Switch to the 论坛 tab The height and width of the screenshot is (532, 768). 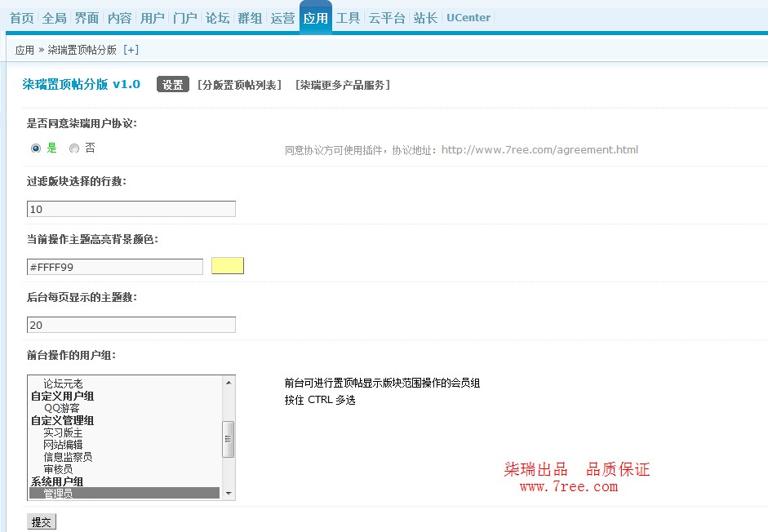217,18
